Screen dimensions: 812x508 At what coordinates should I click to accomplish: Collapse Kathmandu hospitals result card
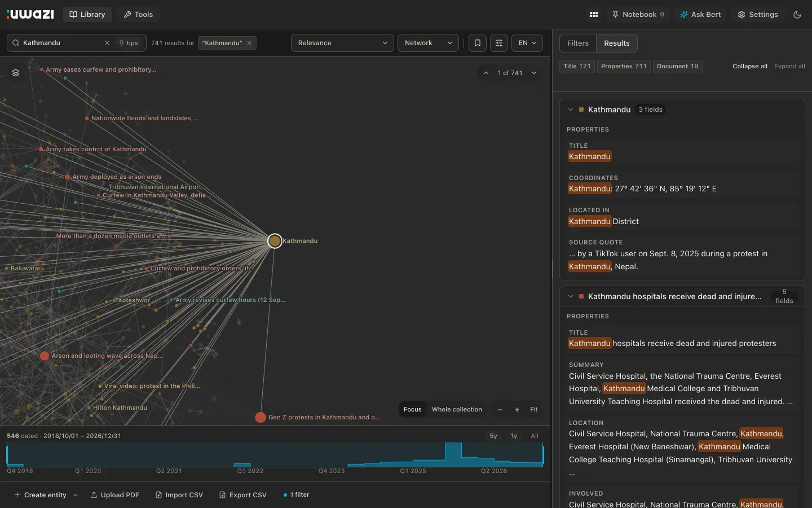[x=571, y=296]
